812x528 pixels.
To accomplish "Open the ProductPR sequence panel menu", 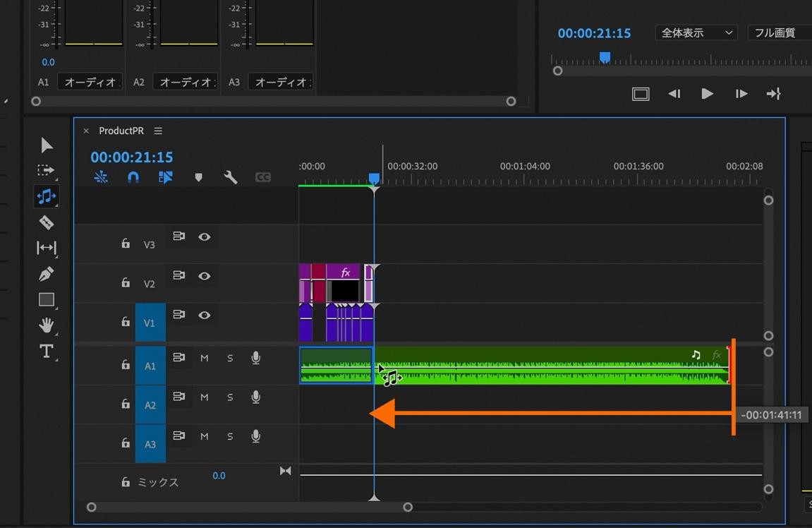I will pos(158,131).
